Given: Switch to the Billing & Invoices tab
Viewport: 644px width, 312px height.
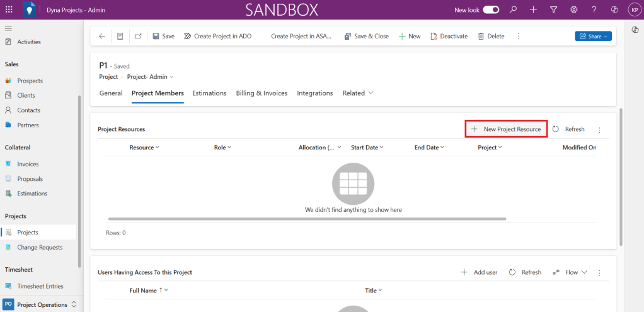Looking at the screenshot, I should tap(262, 93).
